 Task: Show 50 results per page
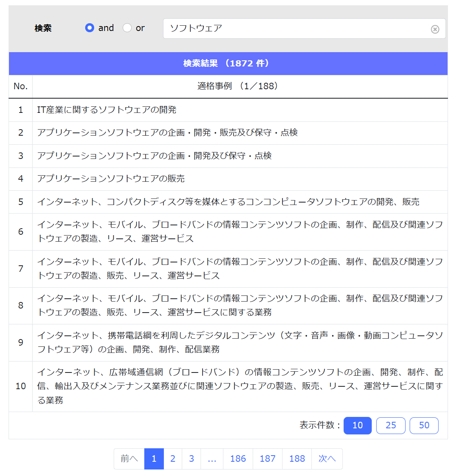click(424, 425)
